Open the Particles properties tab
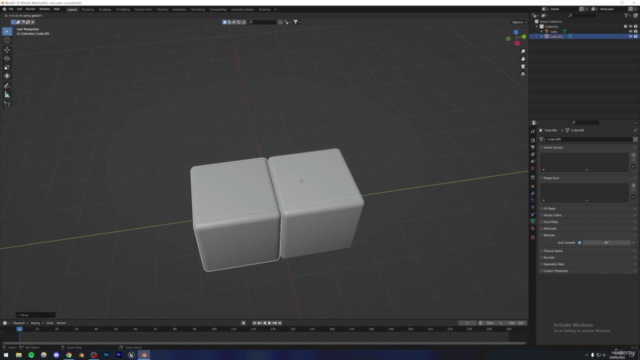Viewport: 640px width, 360px height. tap(533, 200)
